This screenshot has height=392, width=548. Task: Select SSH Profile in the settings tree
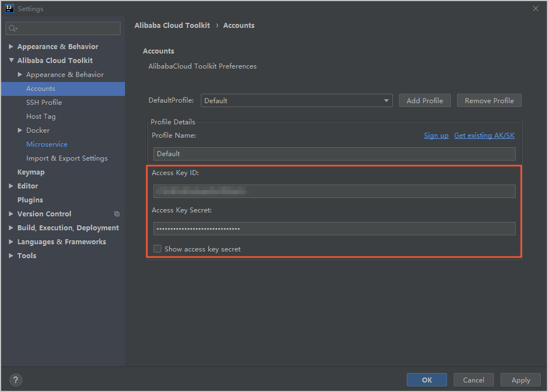[44, 103]
